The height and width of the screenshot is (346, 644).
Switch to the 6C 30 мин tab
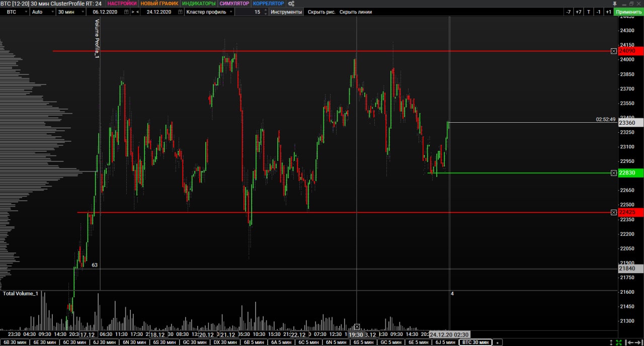point(74,342)
